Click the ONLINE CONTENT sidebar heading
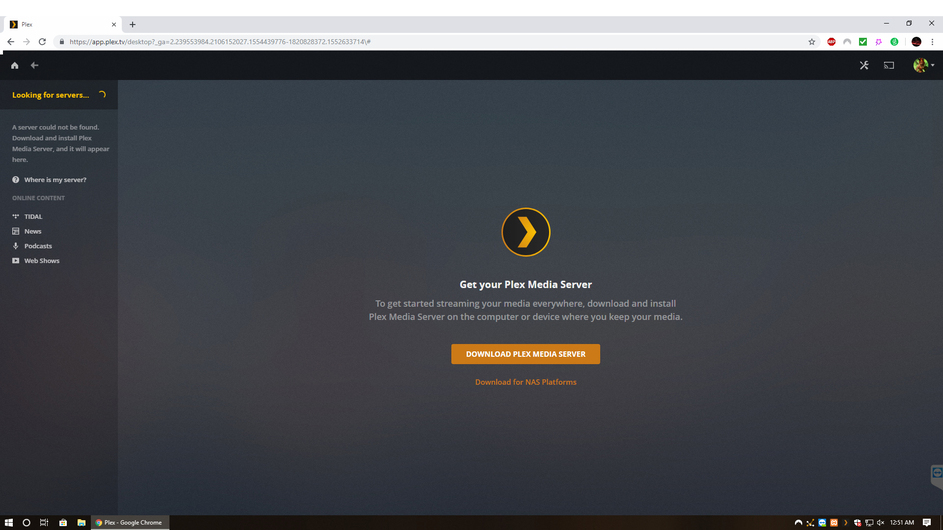Screen dimensions: 943x530 [38, 198]
